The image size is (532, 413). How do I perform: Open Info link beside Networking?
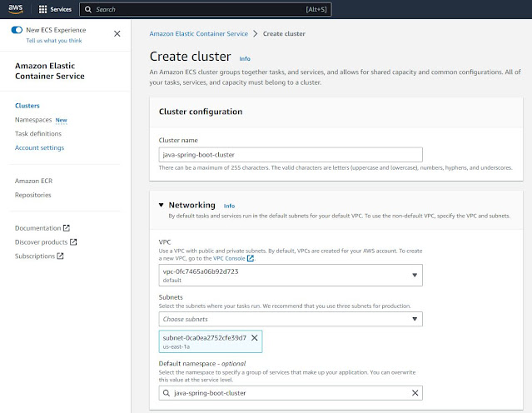click(x=229, y=206)
